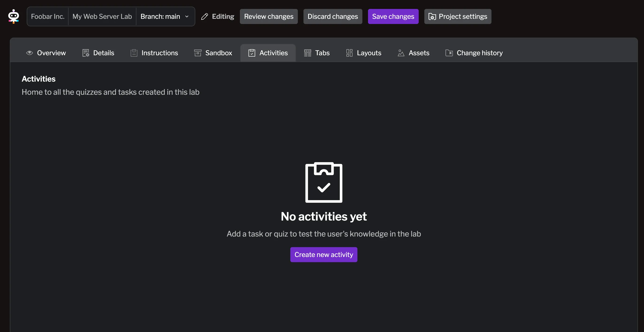Click the Editing pencil icon
The width and height of the screenshot is (644, 332).
(x=204, y=16)
